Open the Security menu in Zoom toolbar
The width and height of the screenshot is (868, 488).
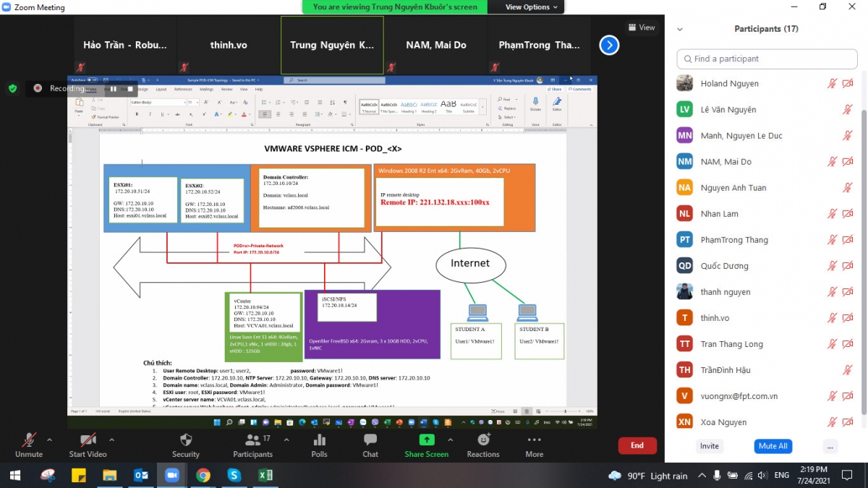185,445
